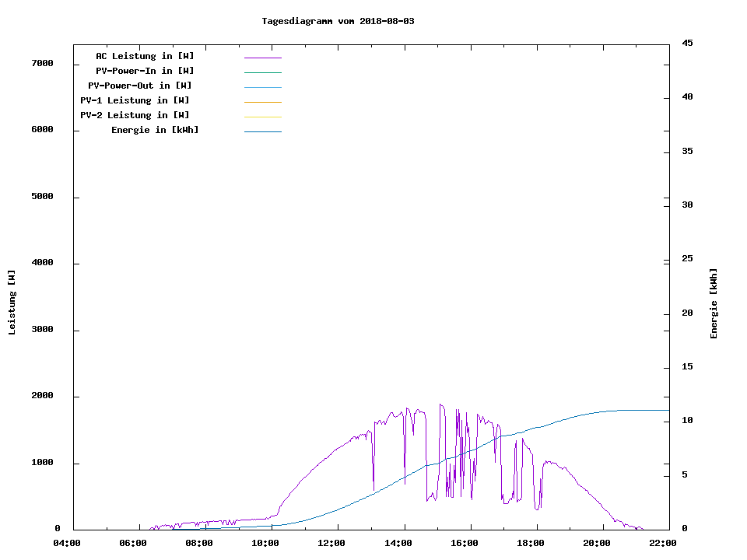
Task: Click the 'PV-Power-Out in [W]' legend entry
Action: click(x=140, y=86)
